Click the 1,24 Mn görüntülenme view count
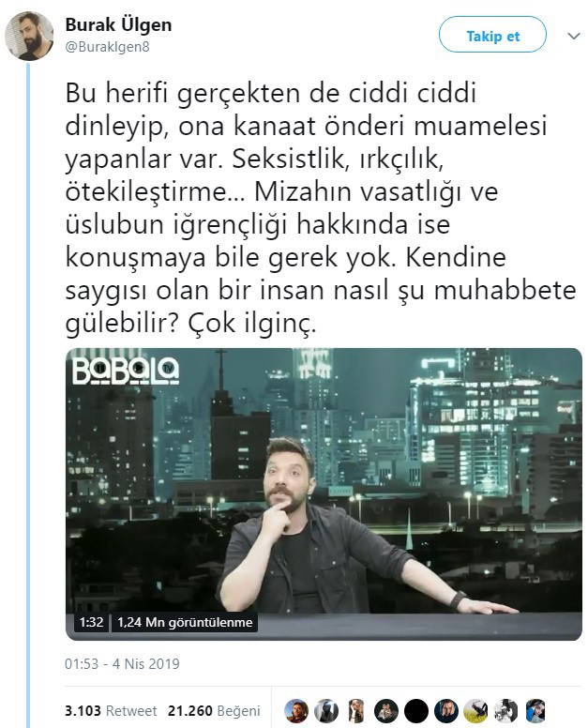The height and width of the screenshot is (728, 588). (x=185, y=622)
